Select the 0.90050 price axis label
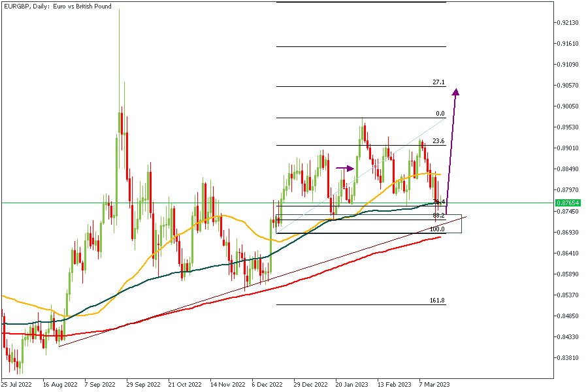 (569, 106)
